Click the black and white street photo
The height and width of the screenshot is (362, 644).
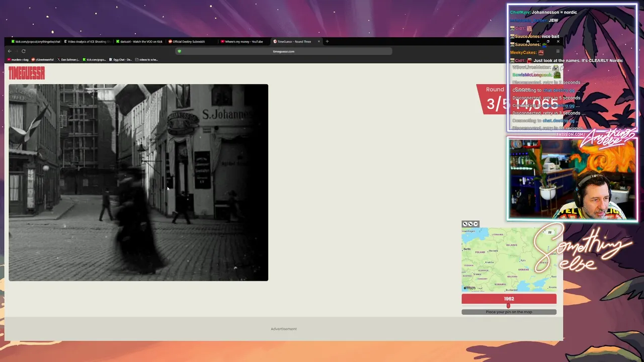(x=138, y=183)
